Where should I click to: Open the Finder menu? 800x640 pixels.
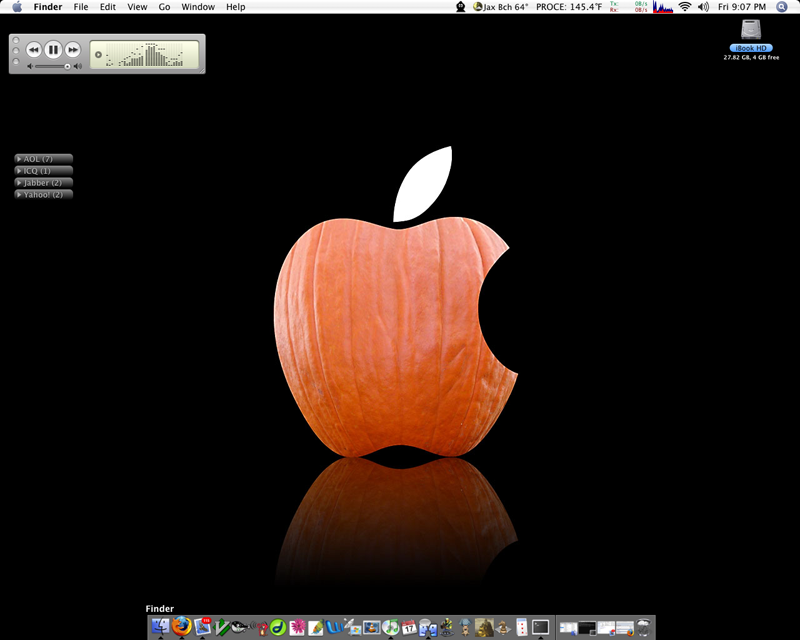48,7
